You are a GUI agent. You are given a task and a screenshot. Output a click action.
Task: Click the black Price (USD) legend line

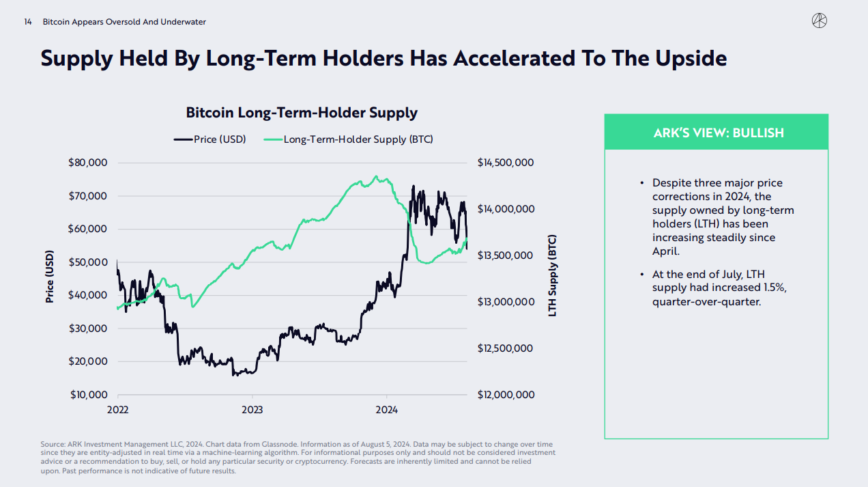pos(183,139)
